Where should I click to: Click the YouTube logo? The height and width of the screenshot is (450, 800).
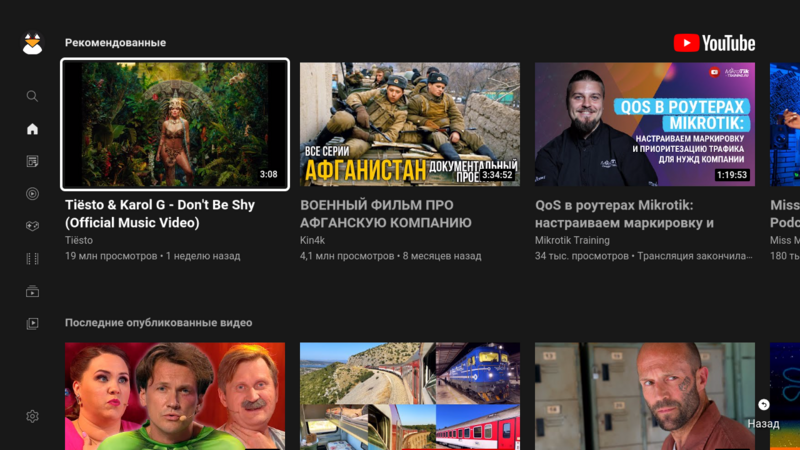click(x=714, y=43)
